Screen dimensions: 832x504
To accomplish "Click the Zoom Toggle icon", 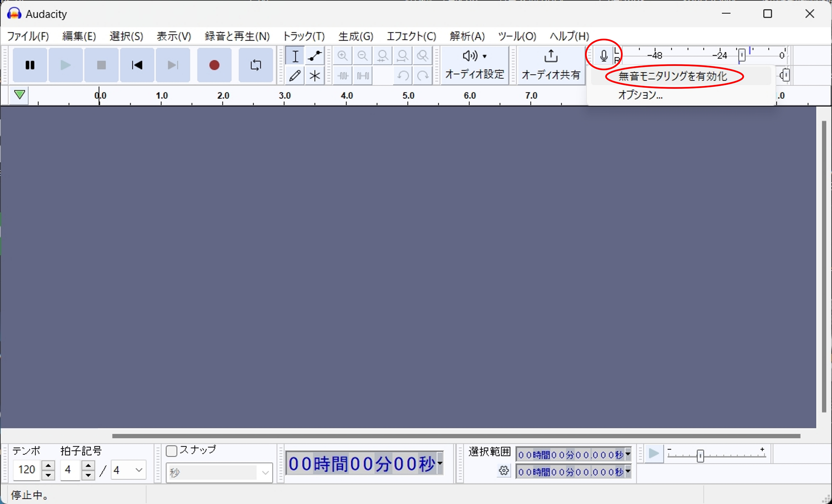I will [x=422, y=56].
